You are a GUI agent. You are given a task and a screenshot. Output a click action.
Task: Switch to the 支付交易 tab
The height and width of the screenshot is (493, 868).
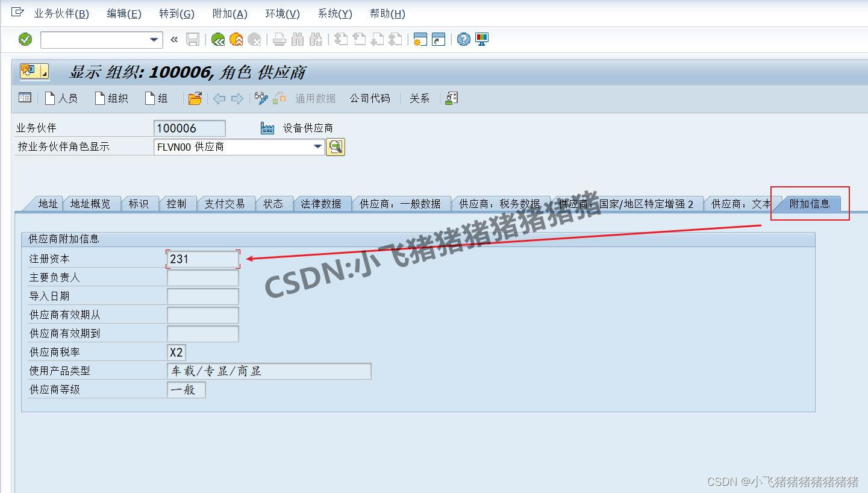[224, 204]
